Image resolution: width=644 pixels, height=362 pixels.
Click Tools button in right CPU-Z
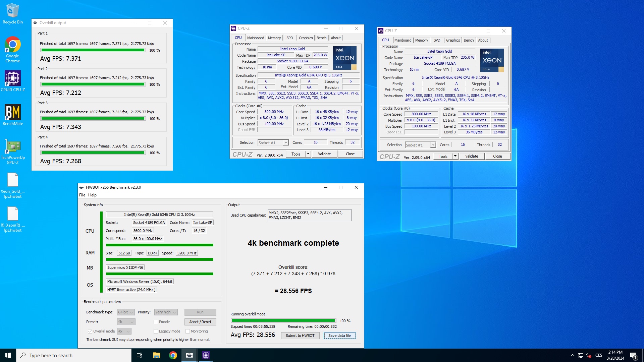(x=443, y=156)
